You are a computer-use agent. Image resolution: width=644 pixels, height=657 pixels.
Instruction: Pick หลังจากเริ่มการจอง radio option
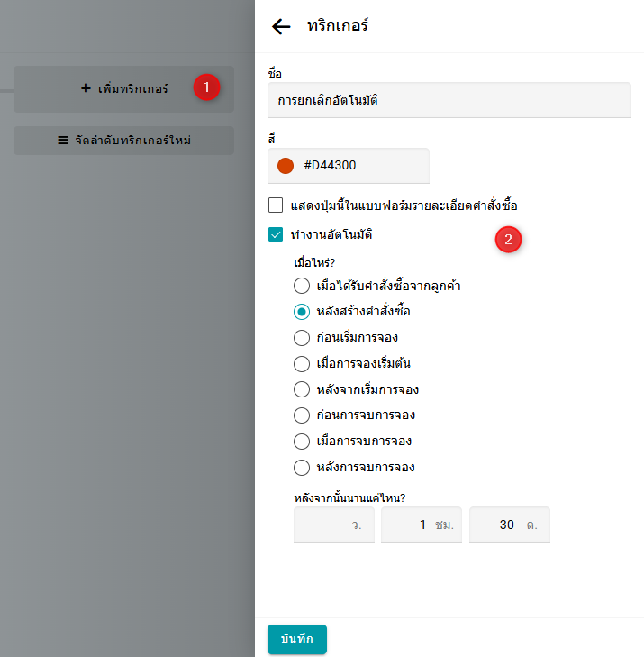[x=302, y=389]
